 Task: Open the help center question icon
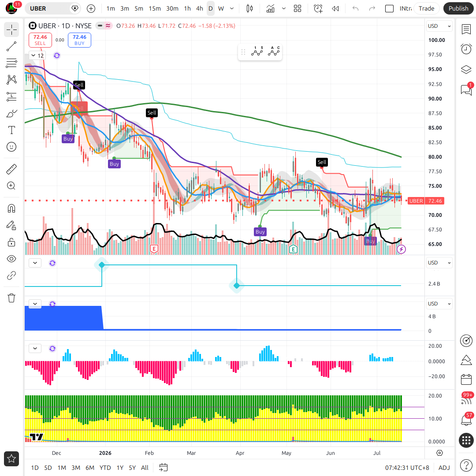pyautogui.click(x=466, y=465)
